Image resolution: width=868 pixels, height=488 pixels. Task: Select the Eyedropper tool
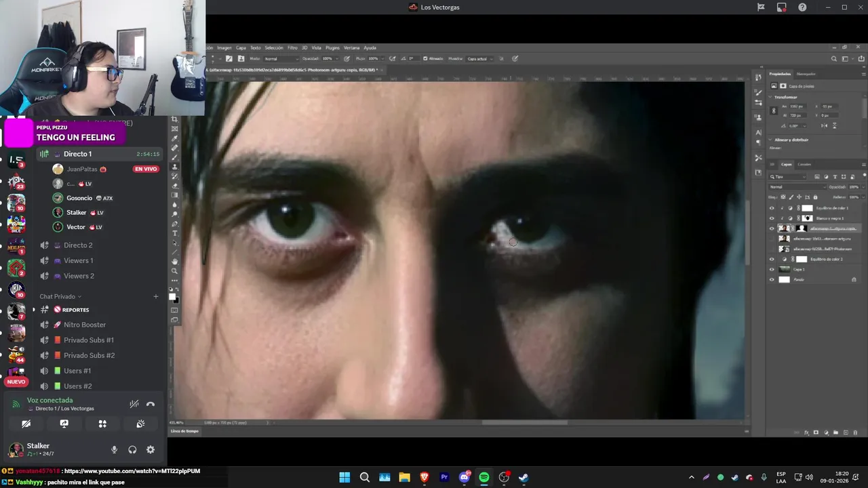(x=175, y=138)
